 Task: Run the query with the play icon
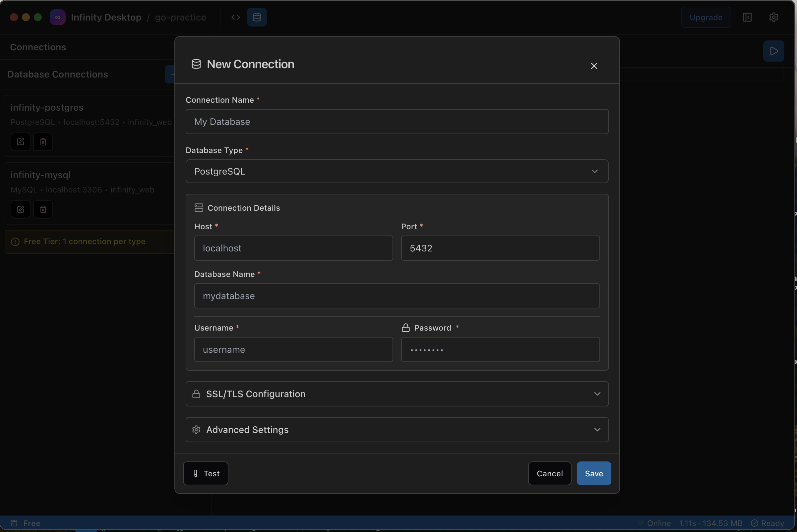773,51
